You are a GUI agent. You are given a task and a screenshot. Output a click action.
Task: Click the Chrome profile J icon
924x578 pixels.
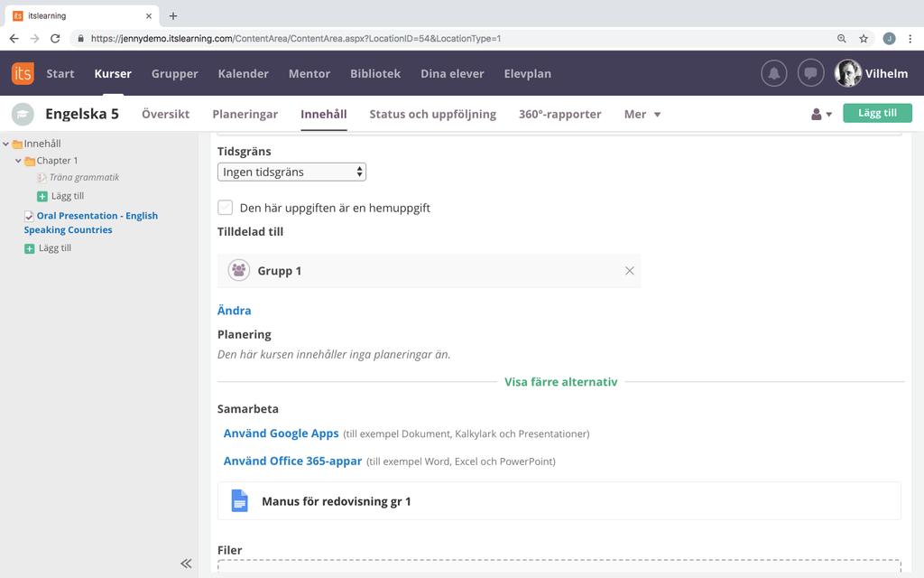[x=889, y=38]
